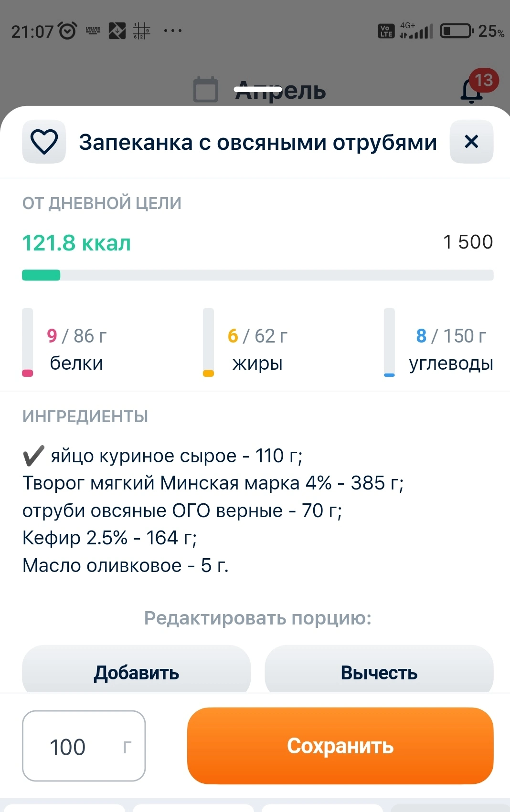Open the notifications bell icon
The image size is (510, 812).
tap(471, 91)
